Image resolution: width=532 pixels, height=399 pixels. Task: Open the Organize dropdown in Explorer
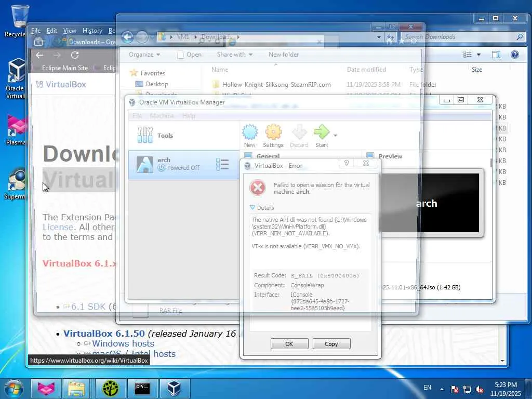(144, 55)
